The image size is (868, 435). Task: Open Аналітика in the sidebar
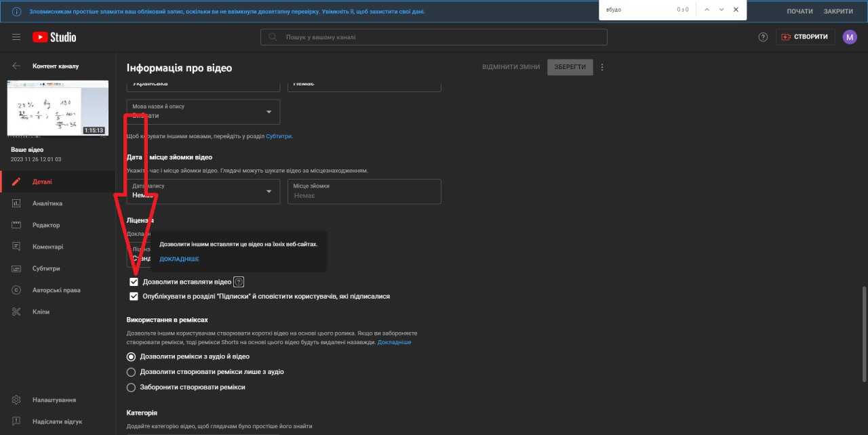point(47,203)
